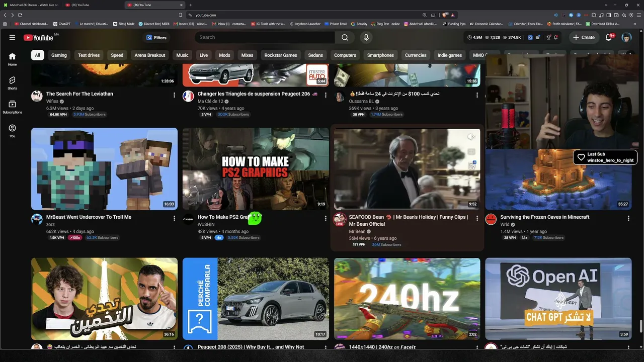The height and width of the screenshot is (362, 644).
Task: Switch to the Abdelhadi2K Stream browser tab
Action: pyautogui.click(x=30, y=5)
